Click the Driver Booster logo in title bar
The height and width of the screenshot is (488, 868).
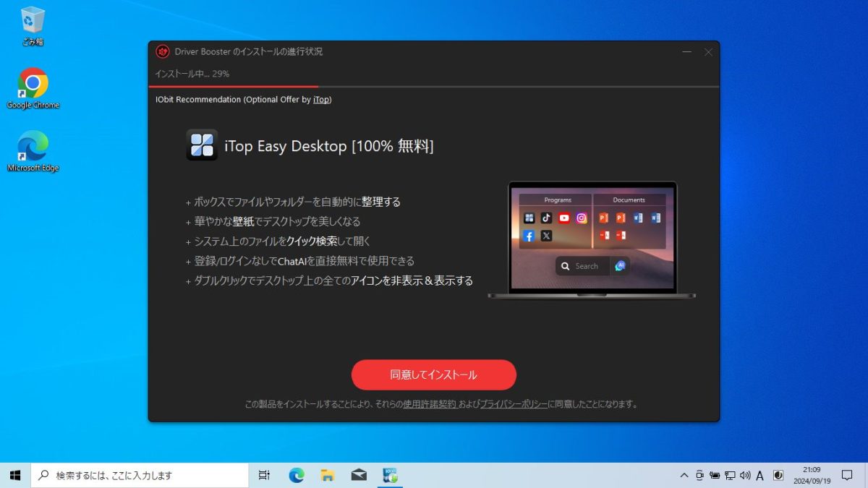pos(163,51)
